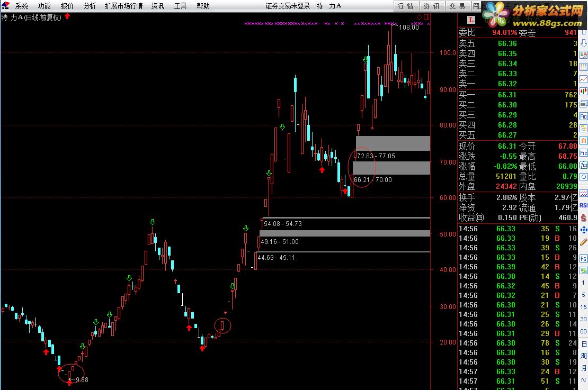This screenshot has height=390, width=588.
Task: Open the 扩展市场行情 menu
Action: [x=124, y=6]
